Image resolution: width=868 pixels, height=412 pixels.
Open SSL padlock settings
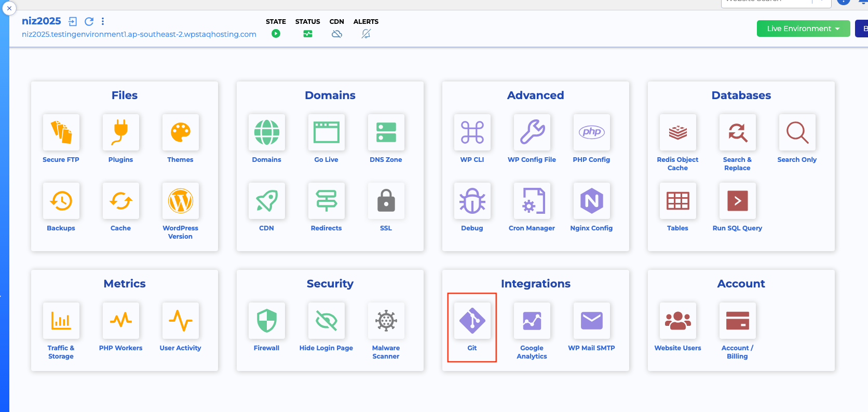coord(386,201)
